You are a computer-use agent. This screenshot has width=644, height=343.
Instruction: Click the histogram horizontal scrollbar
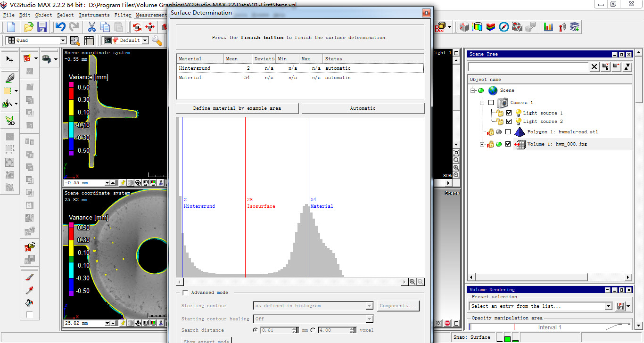pyautogui.click(x=292, y=282)
